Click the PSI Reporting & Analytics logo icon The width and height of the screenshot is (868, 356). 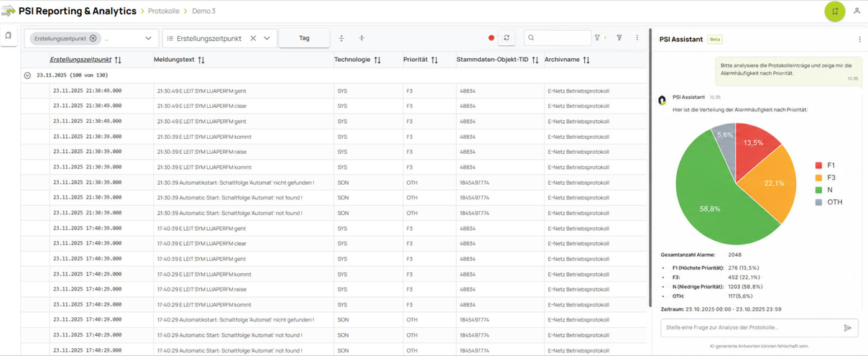coord(9,11)
